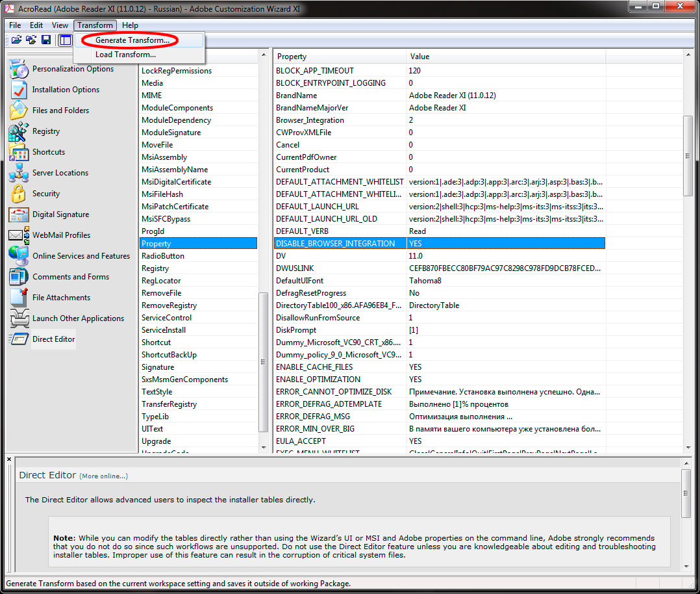Click the Security padlock icon
The height and width of the screenshot is (594, 700).
19,194
